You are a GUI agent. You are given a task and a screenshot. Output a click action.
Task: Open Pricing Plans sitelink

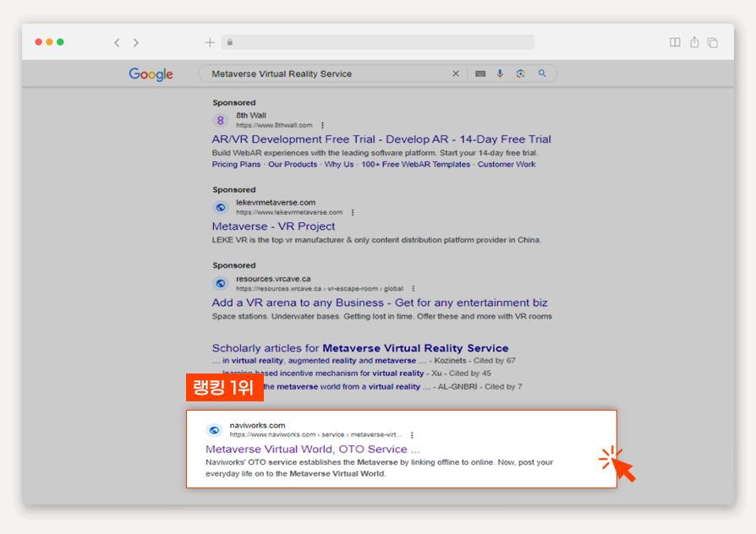click(236, 165)
